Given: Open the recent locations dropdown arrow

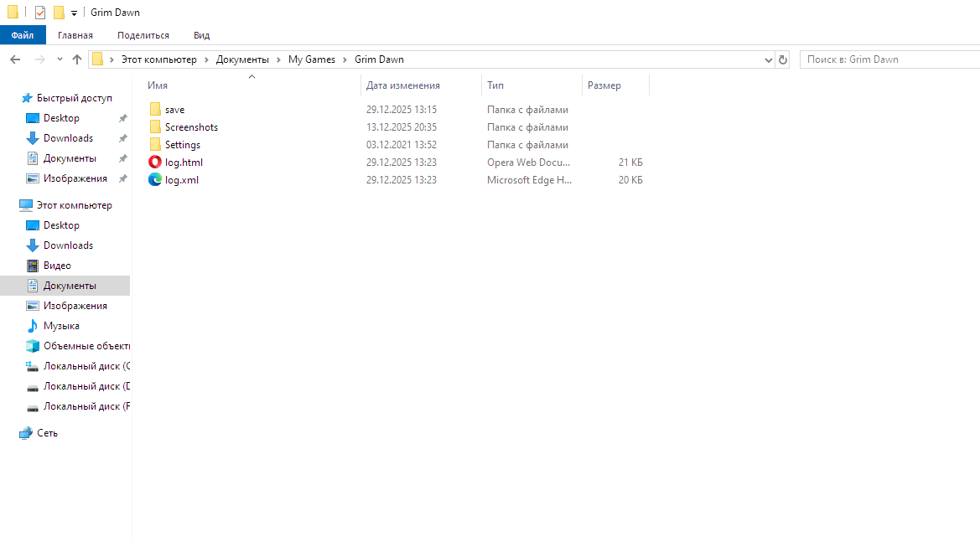Looking at the screenshot, I should [60, 59].
